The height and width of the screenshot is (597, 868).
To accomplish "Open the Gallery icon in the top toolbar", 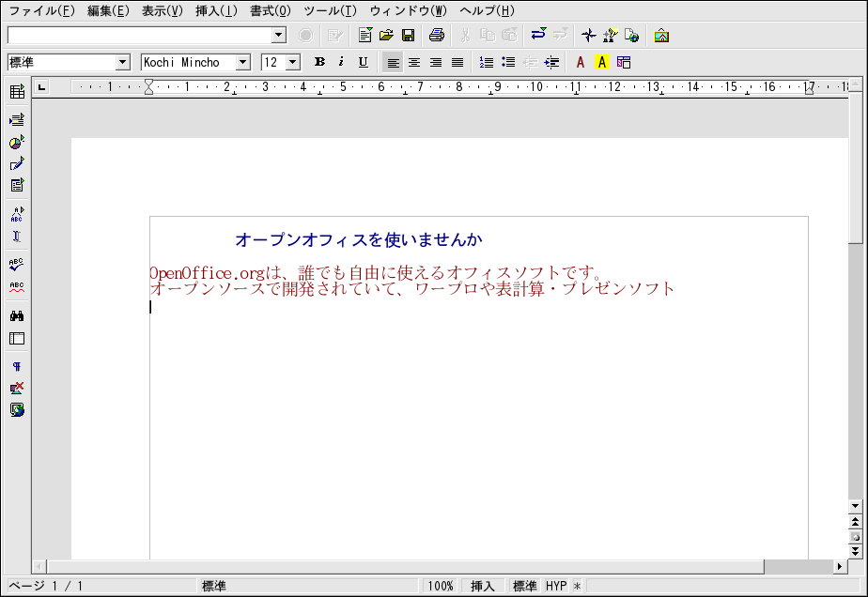I will (661, 36).
